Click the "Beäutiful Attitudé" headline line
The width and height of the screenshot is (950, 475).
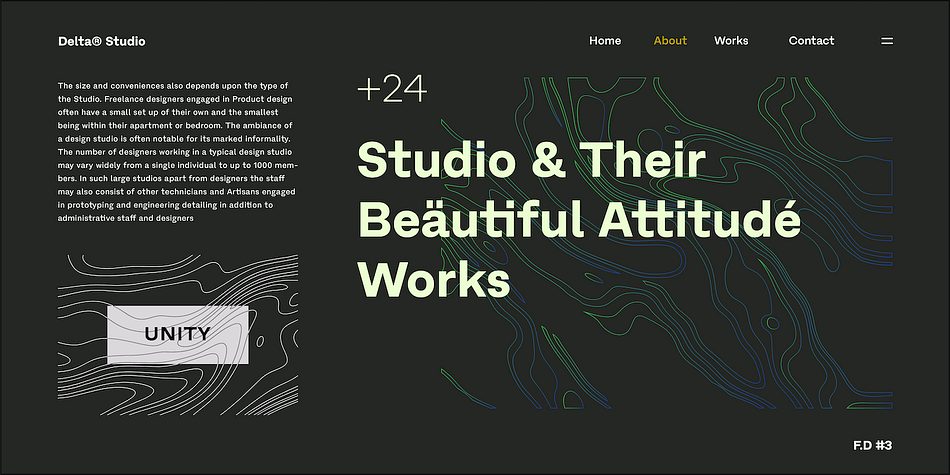click(579, 219)
